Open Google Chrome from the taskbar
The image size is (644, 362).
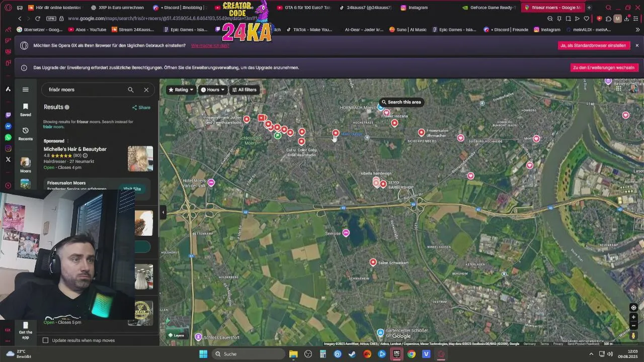pyautogui.click(x=412, y=354)
